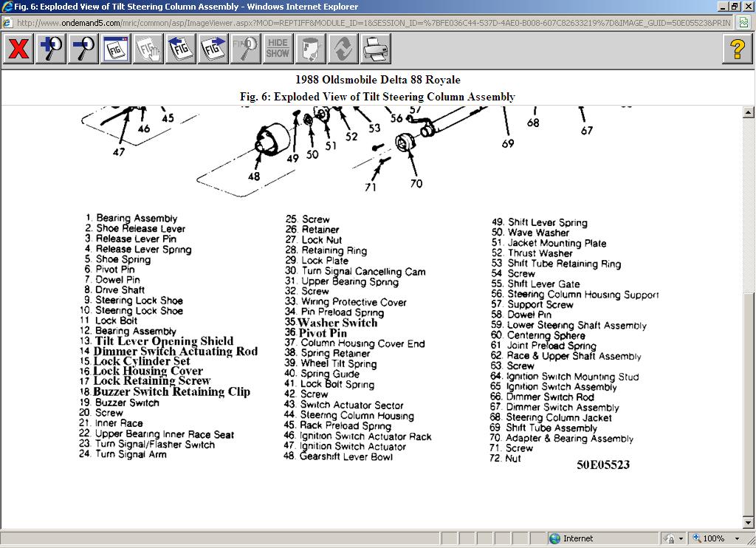Image resolution: width=756 pixels, height=548 pixels.
Task: Open help with question mark icon
Action: 738,49
